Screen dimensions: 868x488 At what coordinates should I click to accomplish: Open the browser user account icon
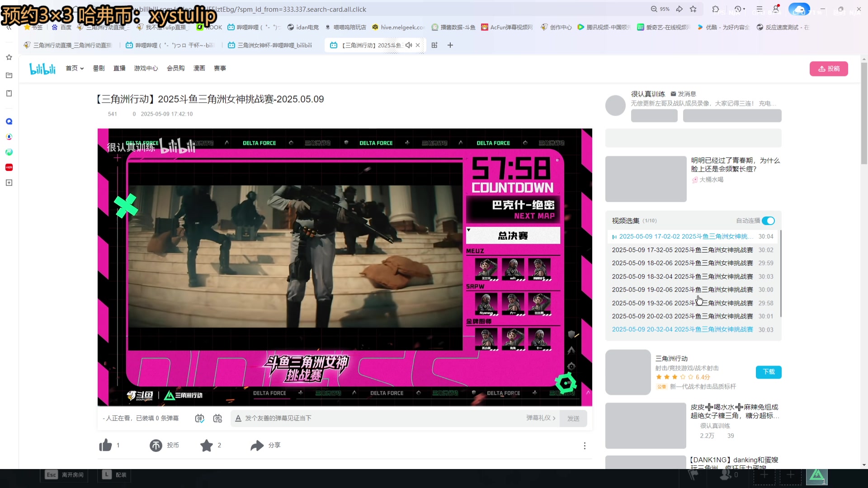pos(776,9)
